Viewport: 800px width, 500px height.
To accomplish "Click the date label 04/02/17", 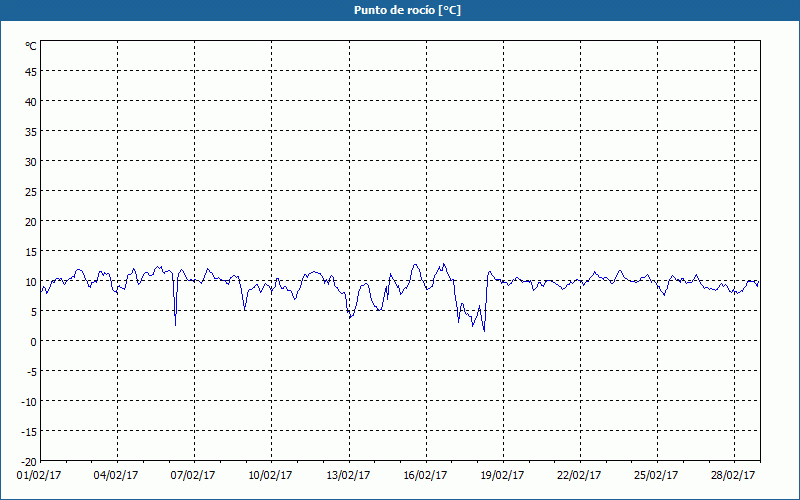I will click(x=116, y=476).
